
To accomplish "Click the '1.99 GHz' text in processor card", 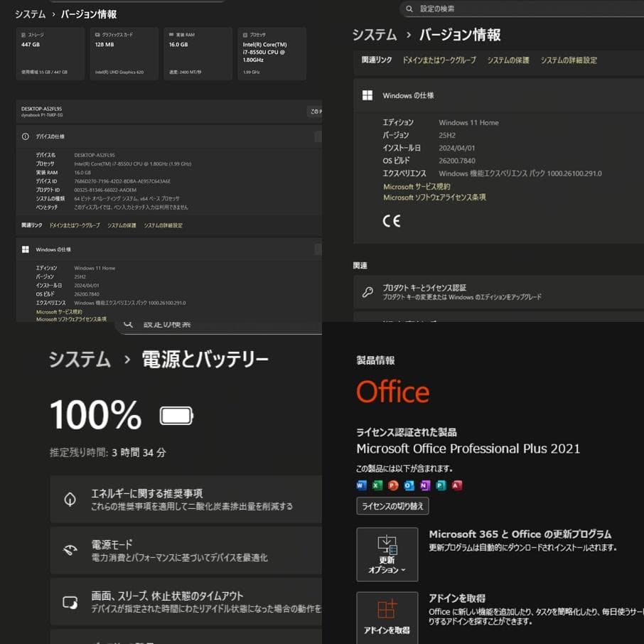I will (x=251, y=72).
